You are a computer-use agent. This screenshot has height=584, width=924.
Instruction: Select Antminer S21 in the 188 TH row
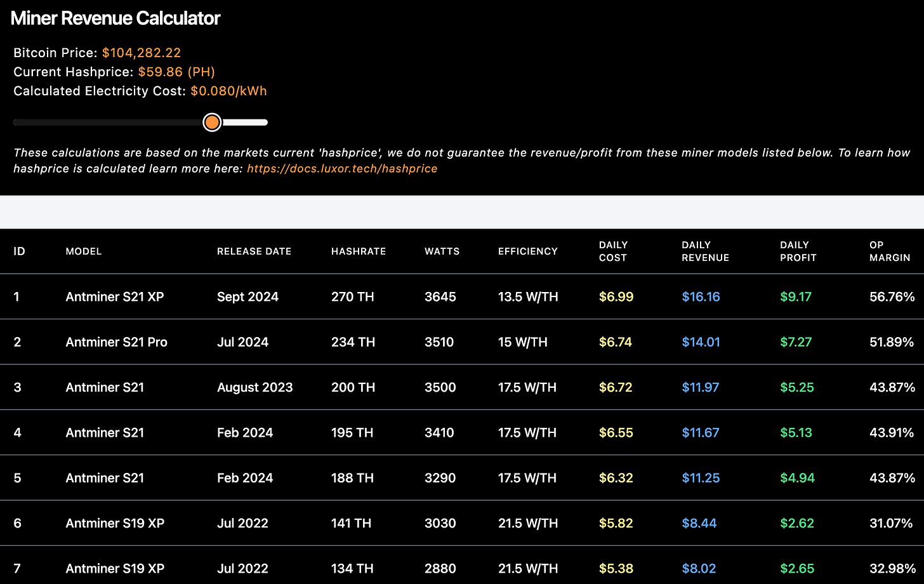(x=105, y=478)
